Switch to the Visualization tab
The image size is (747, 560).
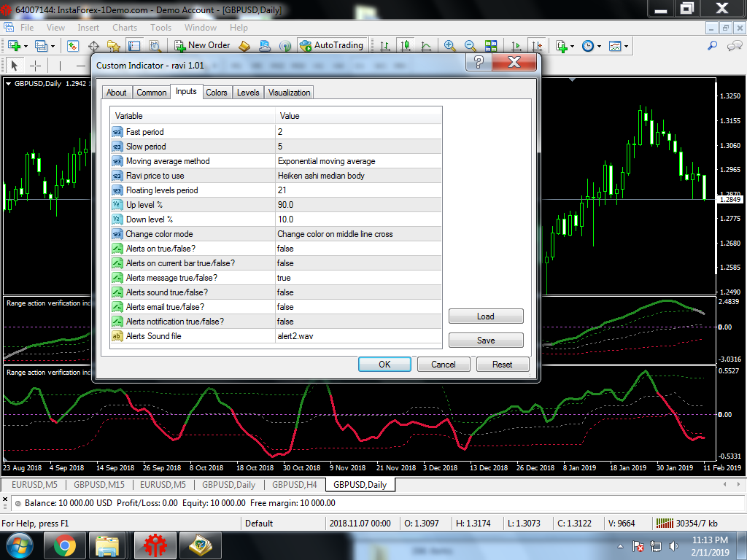[289, 93]
